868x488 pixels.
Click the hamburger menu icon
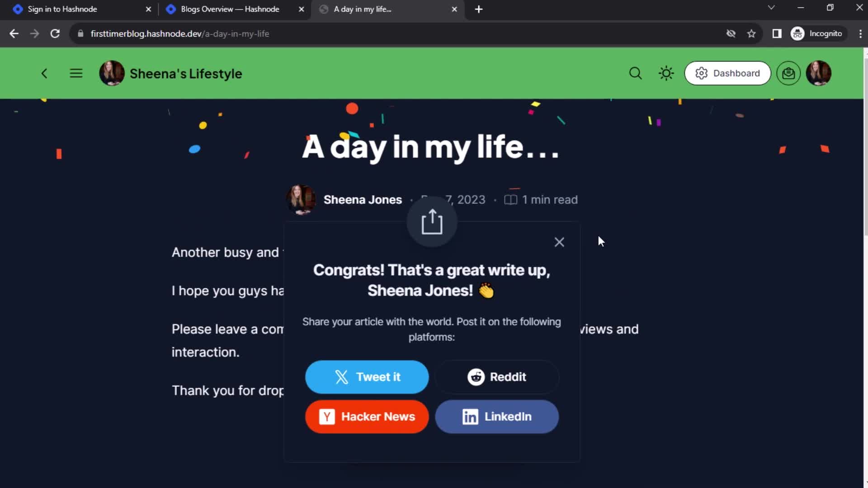click(75, 73)
